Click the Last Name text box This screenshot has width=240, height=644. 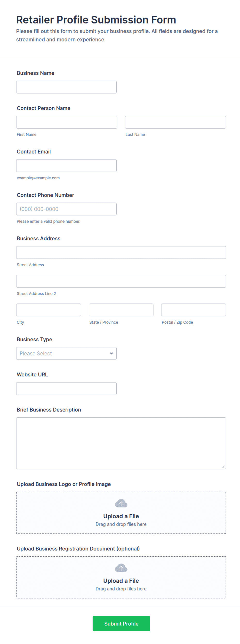[175, 122]
